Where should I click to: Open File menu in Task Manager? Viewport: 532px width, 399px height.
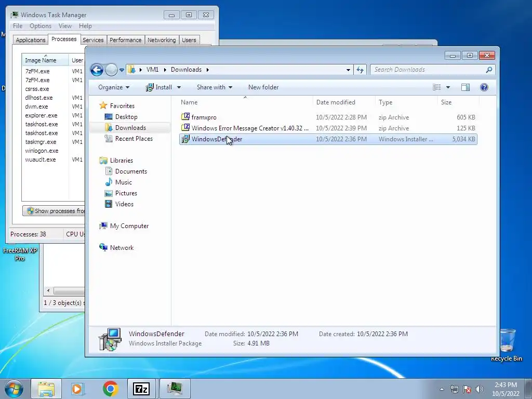pos(18,26)
